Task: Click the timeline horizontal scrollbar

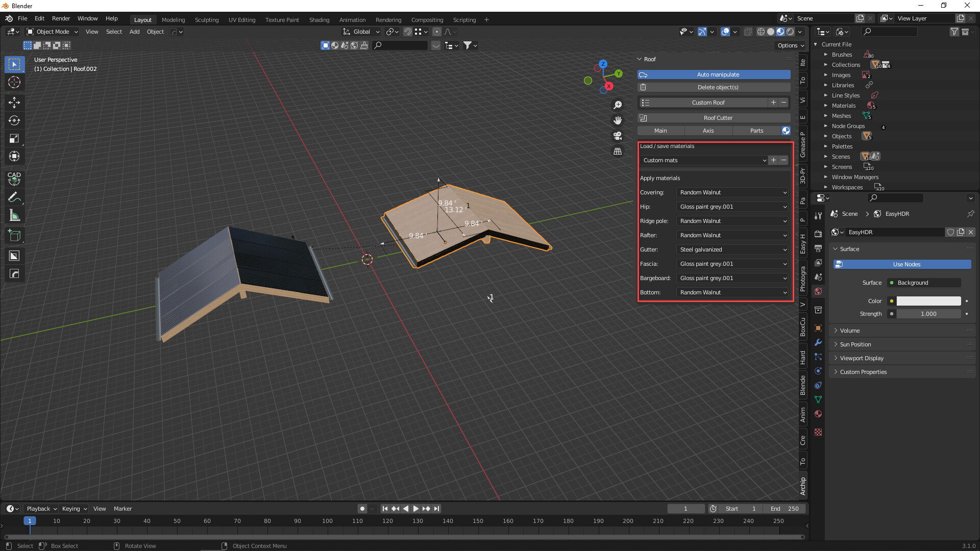Action: [x=404, y=537]
